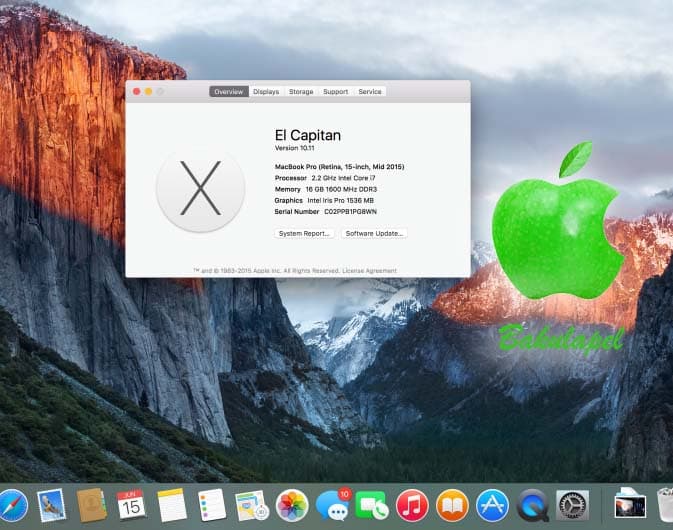Open Reminders in the Dock

(x=212, y=505)
